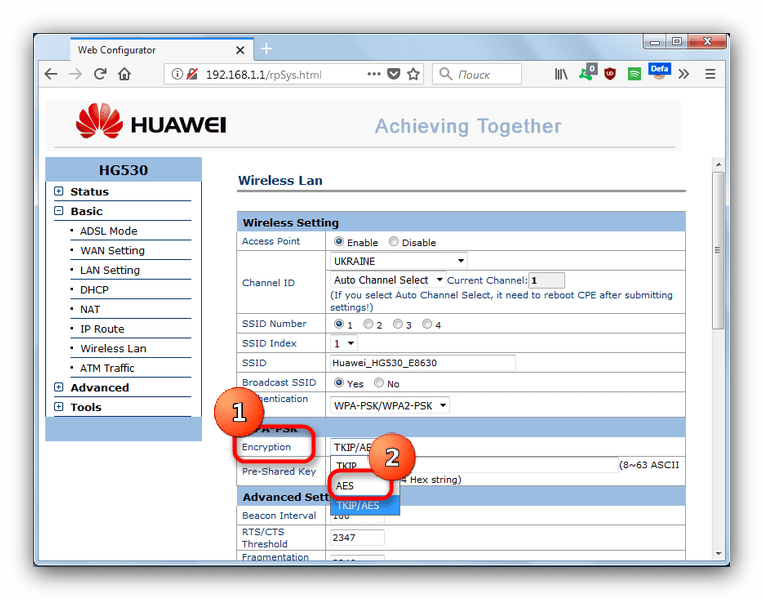The height and width of the screenshot is (600, 763).
Task: Open the Auto Channel Select dropdown
Action: coord(388,280)
